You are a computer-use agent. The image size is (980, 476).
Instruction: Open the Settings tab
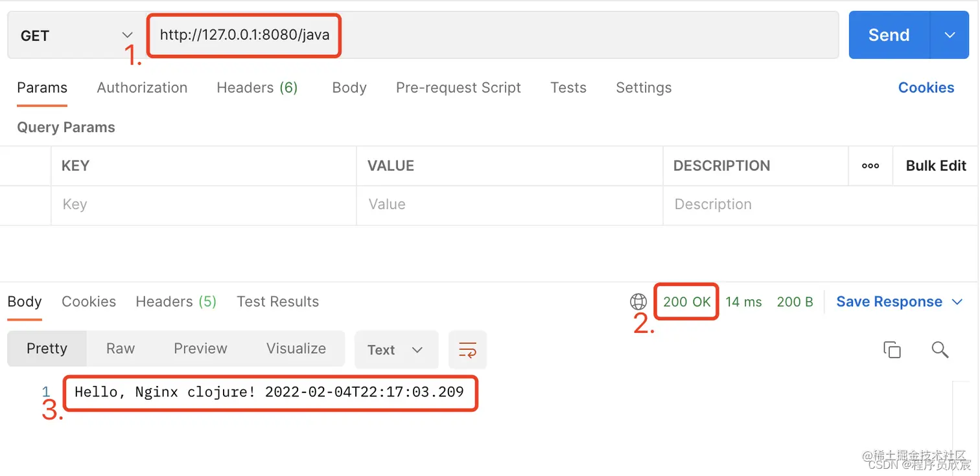click(x=644, y=88)
